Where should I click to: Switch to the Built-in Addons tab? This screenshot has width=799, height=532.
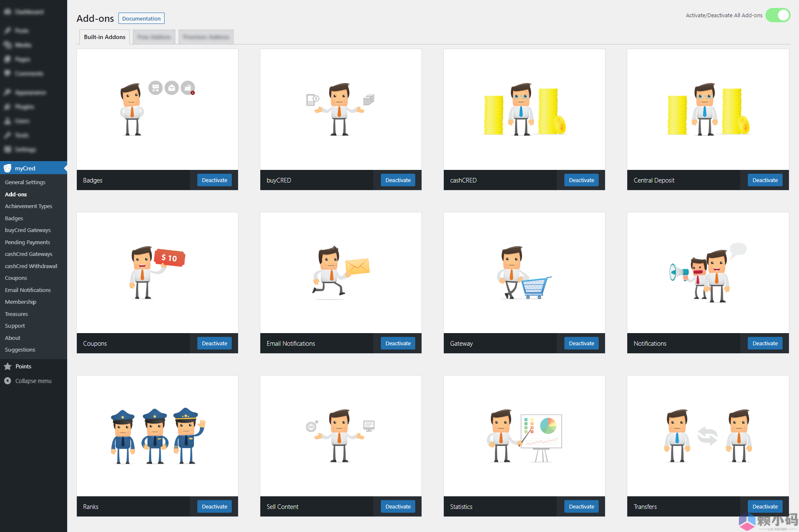click(105, 37)
